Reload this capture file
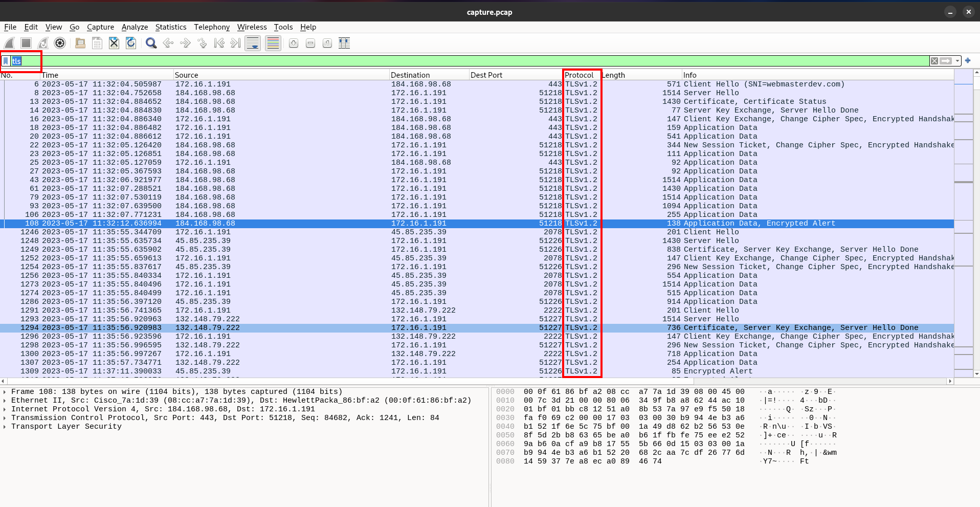 click(x=131, y=43)
